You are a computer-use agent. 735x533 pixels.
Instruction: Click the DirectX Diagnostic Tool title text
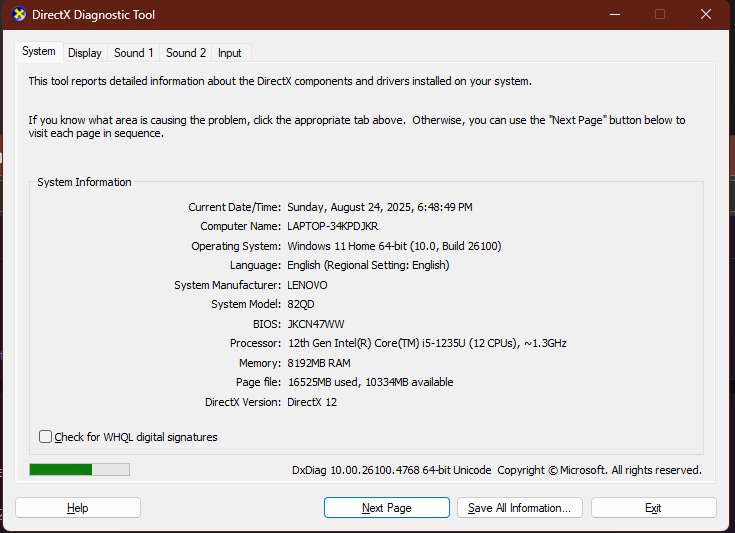point(93,15)
